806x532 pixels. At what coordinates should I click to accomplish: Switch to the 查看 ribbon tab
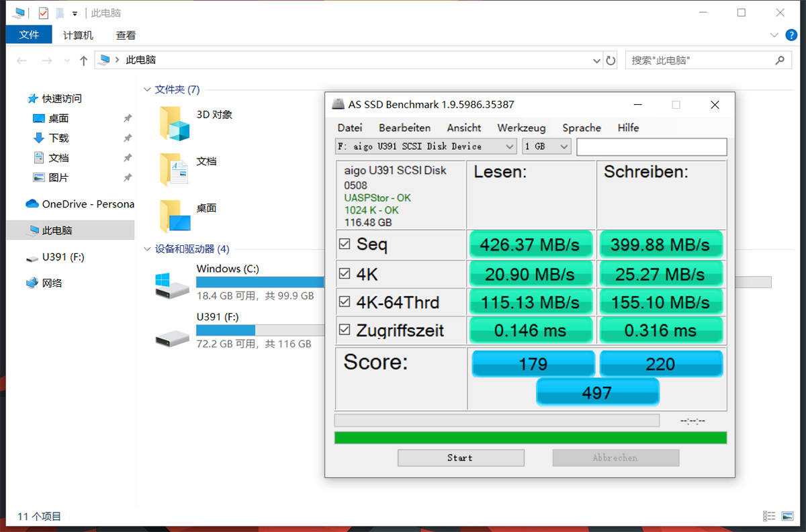[x=126, y=35]
